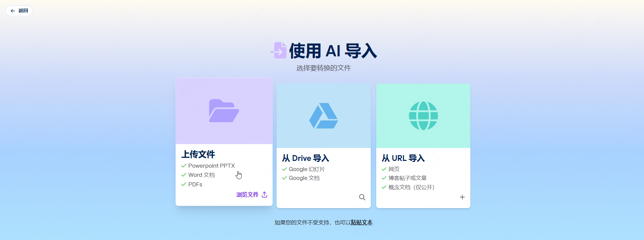The image size is (644, 240).
Task: Click the green checkmark next to 博客帖子或文章
Action: [384, 178]
